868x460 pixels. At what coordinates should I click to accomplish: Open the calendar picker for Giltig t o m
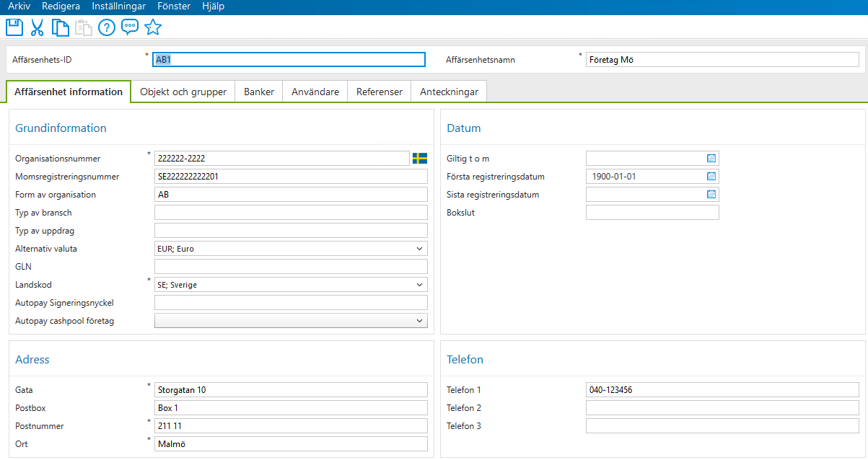click(x=711, y=158)
